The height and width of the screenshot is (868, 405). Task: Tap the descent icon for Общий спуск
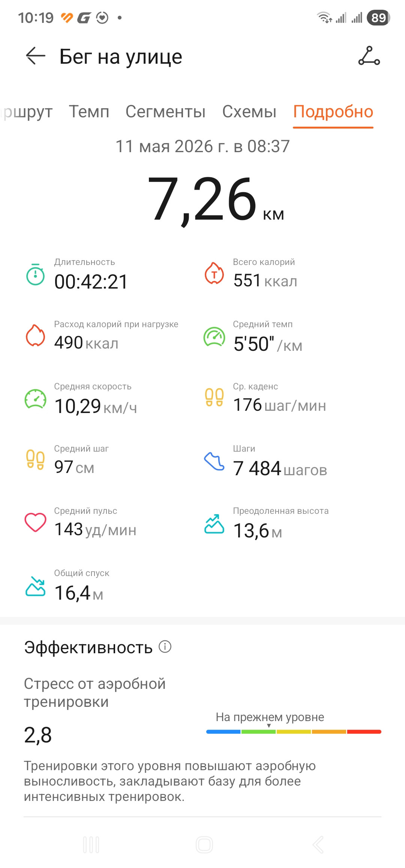[35, 586]
